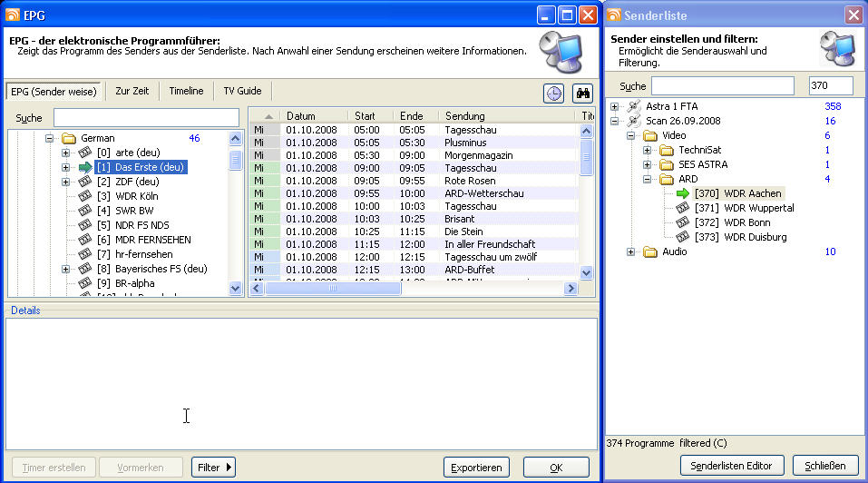Image resolution: width=868 pixels, height=483 pixels.
Task: Click the WDR Wuppertal channel icon
Action: click(683, 208)
